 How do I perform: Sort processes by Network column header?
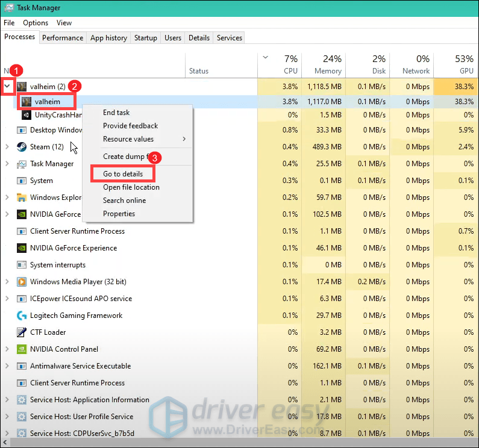tap(412, 65)
